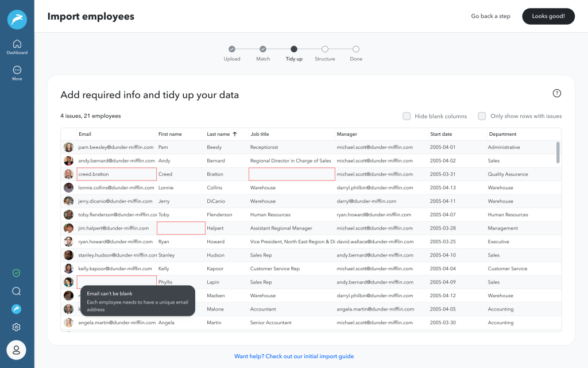Click Pam Beesly's avatar thumbnail
This screenshot has height=368, width=588.
click(68, 147)
